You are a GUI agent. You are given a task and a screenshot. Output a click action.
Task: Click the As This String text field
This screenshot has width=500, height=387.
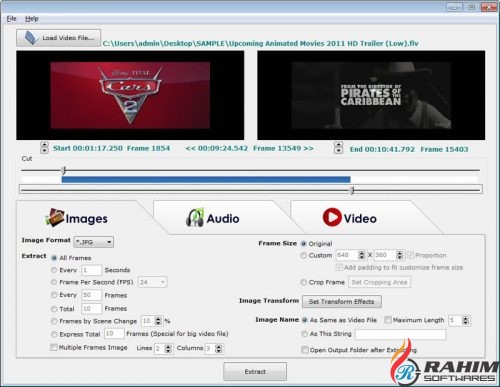400,334
